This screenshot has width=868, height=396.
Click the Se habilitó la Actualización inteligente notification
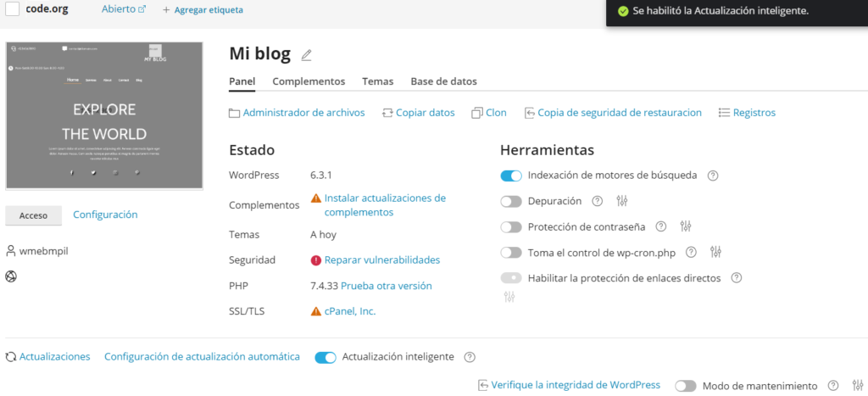tap(737, 13)
